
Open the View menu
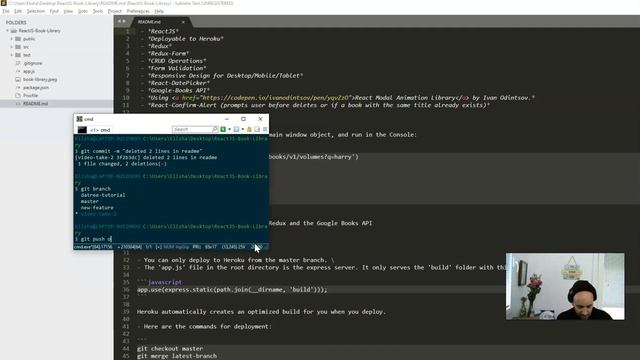point(68,11)
